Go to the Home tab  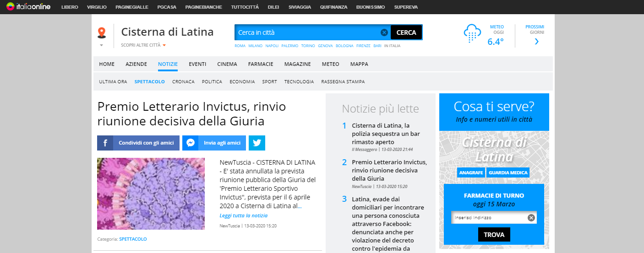pyautogui.click(x=107, y=64)
